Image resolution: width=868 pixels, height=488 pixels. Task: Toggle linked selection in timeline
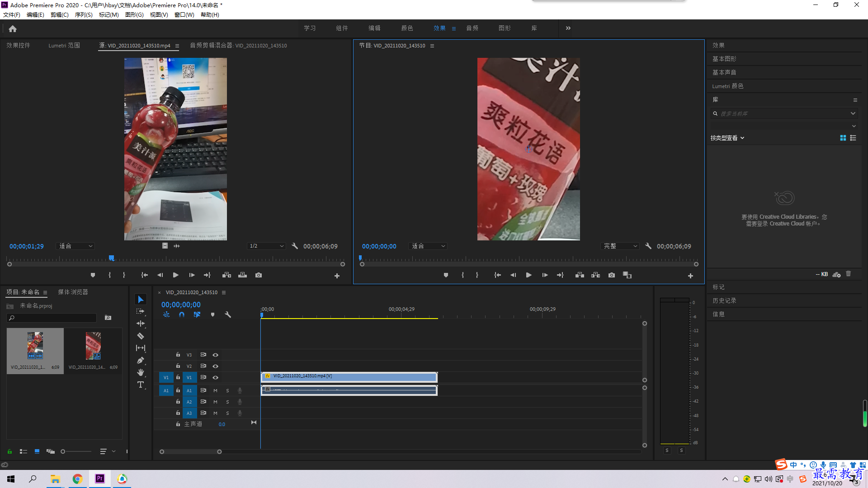point(197,314)
